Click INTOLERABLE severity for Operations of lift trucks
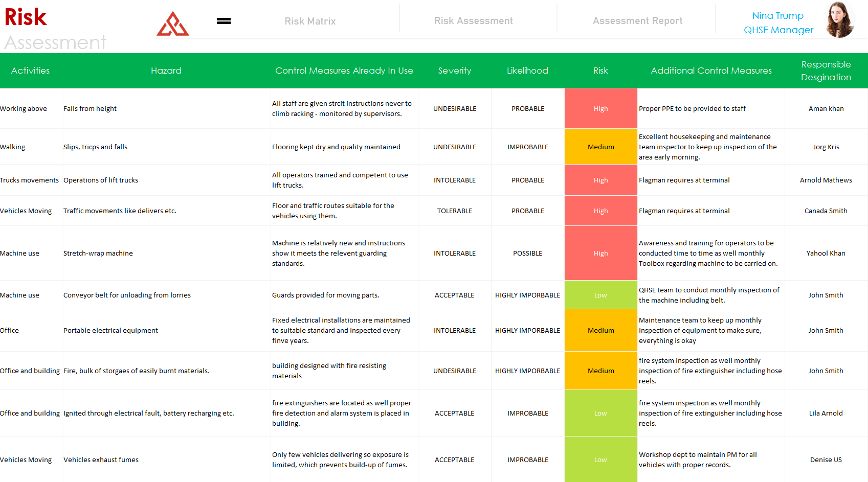Image resolution: width=868 pixels, height=482 pixels. click(455, 180)
